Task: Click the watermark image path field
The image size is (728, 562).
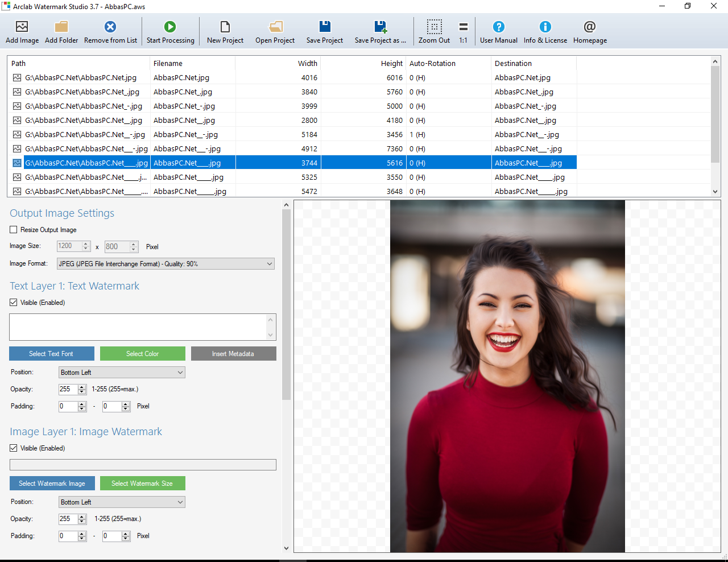Action: 143,465
